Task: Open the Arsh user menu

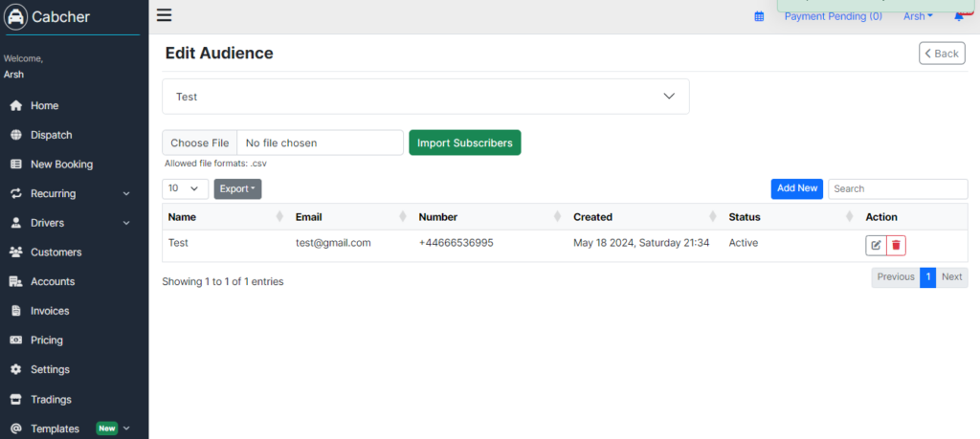Action: (918, 16)
